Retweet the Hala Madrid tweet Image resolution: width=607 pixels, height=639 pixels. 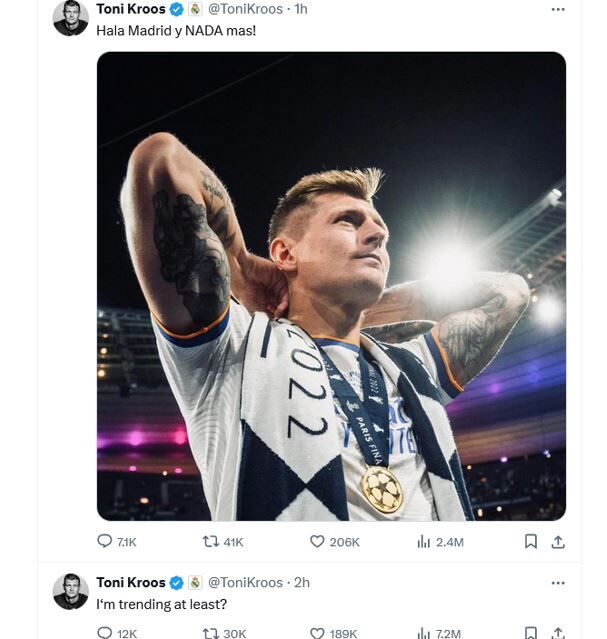[x=211, y=541]
